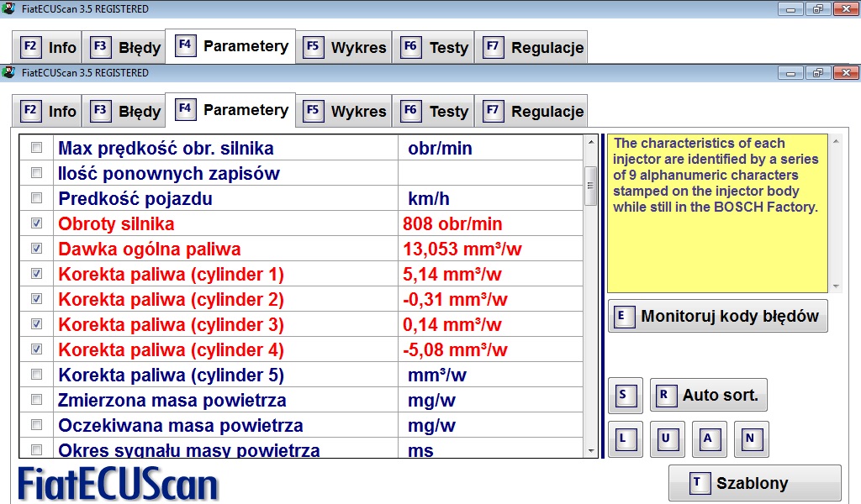Select Oczekiwana masa powietrza row label
The width and height of the screenshot is (861, 504).
[x=181, y=426]
